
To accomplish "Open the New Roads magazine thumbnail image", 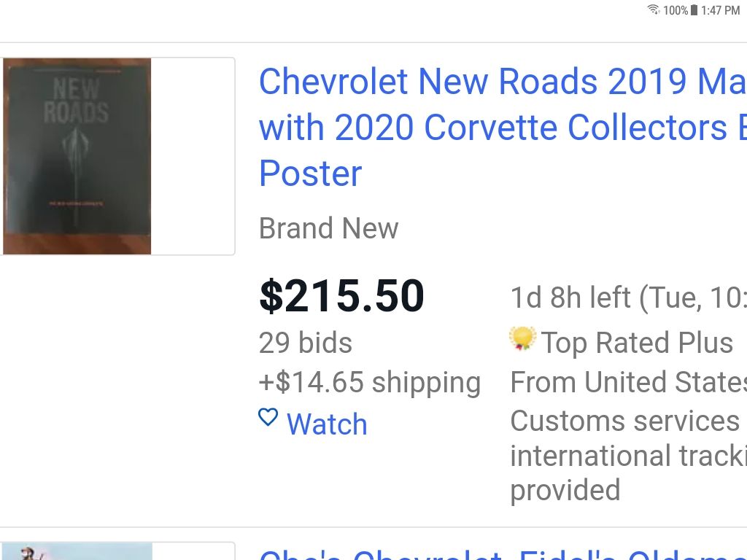I will (77, 156).
